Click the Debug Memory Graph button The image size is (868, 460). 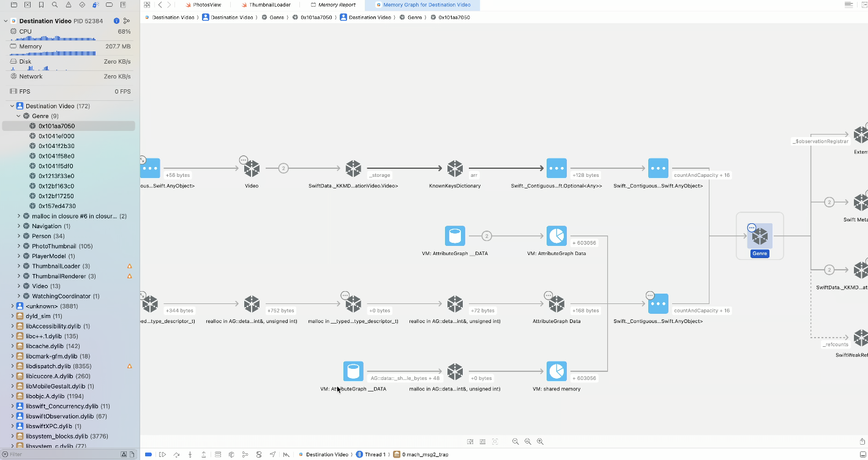tap(245, 454)
